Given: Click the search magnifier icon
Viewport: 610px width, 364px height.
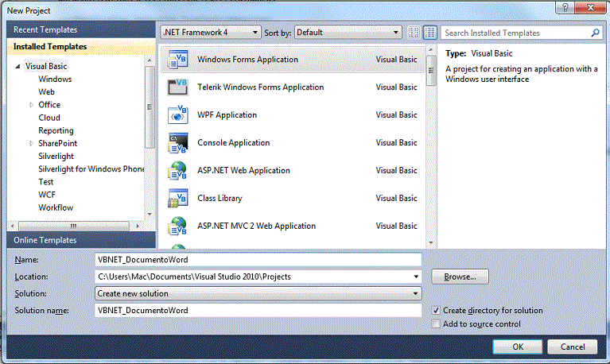Looking at the screenshot, I should click(595, 33).
